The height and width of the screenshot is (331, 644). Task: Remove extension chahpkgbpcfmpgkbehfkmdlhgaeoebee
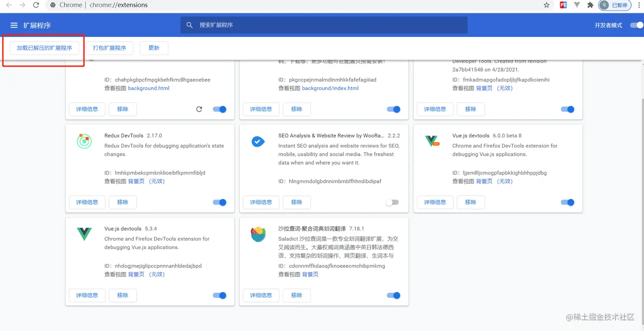[123, 109]
